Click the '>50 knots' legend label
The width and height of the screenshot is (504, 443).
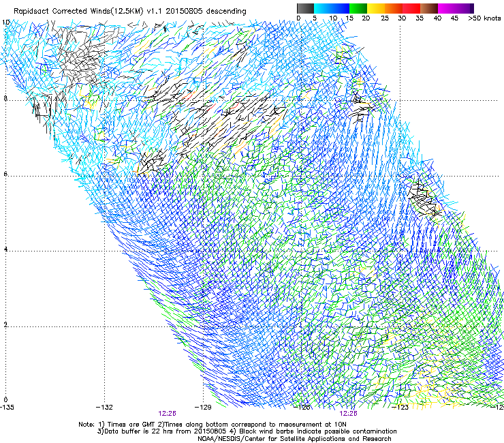pos(484,18)
